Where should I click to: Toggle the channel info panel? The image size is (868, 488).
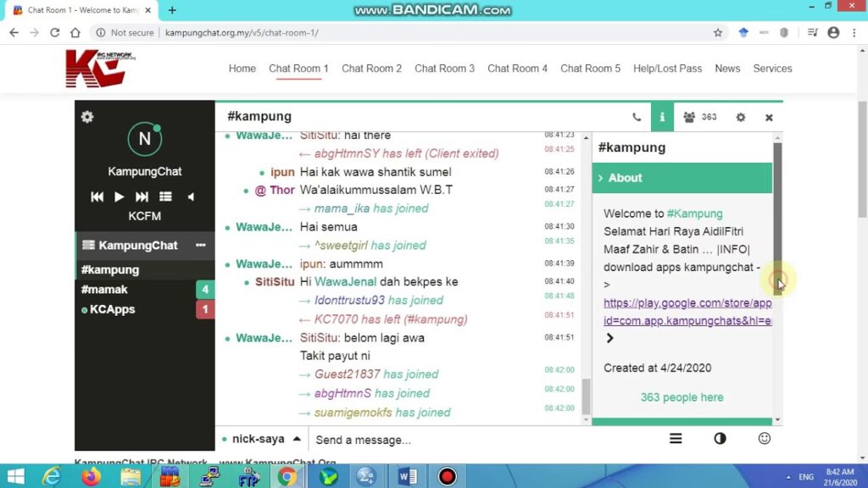(x=662, y=117)
